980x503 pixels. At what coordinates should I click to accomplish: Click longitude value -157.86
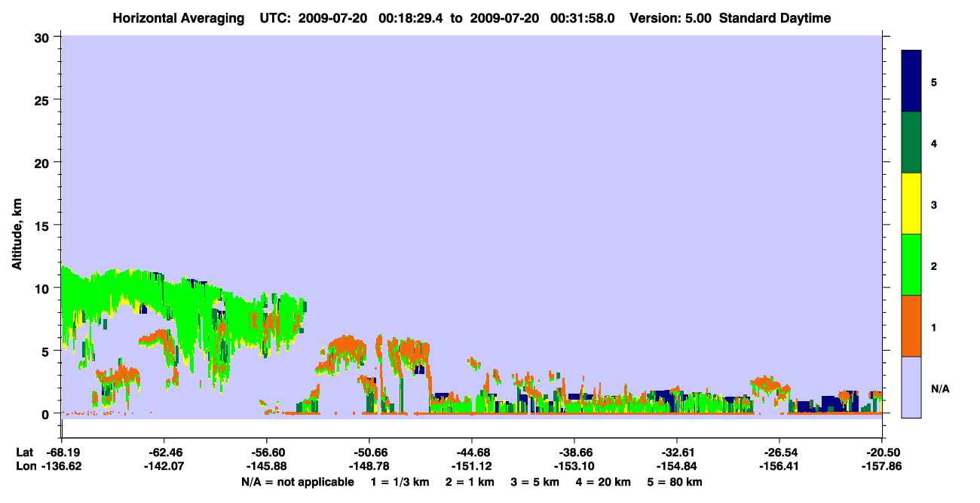[x=882, y=467]
